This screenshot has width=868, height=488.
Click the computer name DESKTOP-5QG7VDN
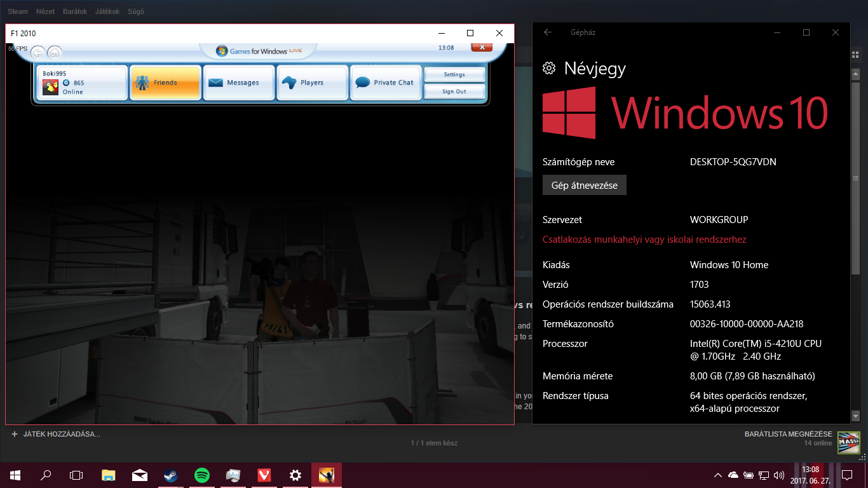click(733, 162)
